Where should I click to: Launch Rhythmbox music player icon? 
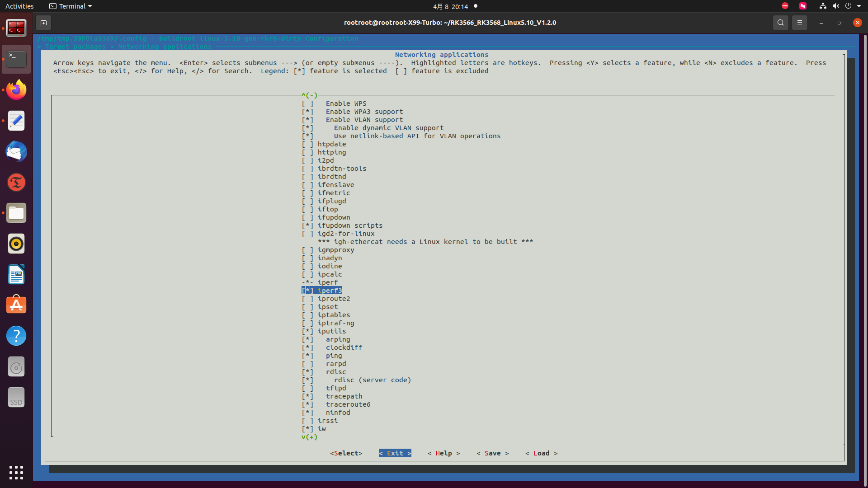tap(16, 244)
